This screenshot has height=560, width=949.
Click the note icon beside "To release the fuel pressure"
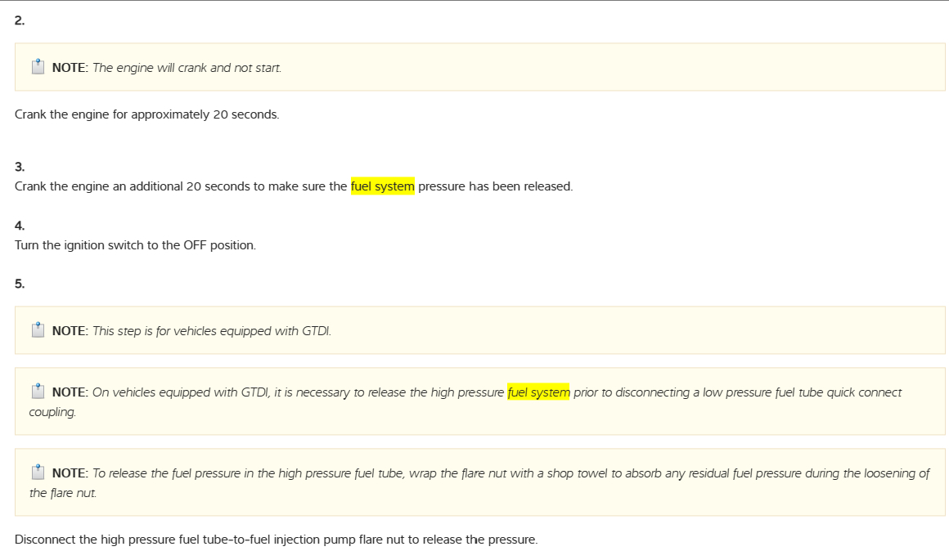coord(38,473)
